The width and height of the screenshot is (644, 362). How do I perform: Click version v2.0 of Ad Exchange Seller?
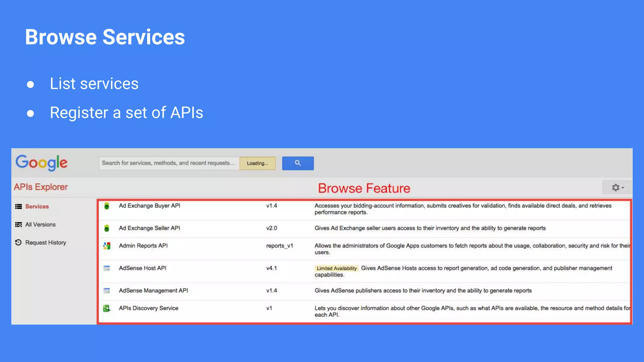(x=271, y=228)
